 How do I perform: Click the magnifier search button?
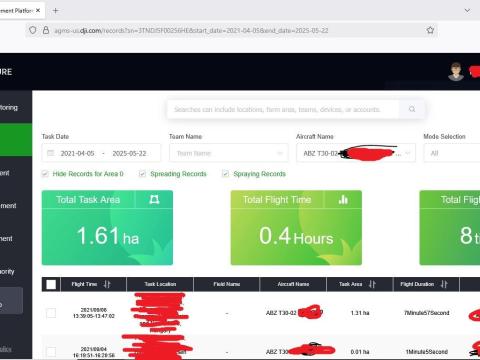(412, 109)
